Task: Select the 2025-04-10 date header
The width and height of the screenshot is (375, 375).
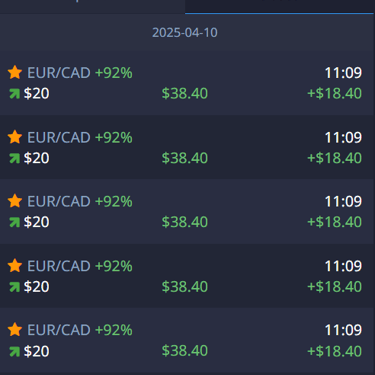Action: [x=185, y=33]
